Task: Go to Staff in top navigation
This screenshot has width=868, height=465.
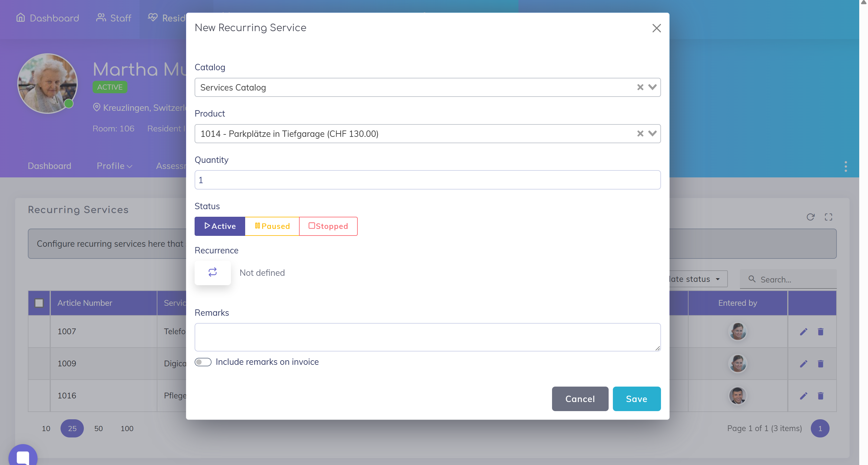Action: [113, 18]
